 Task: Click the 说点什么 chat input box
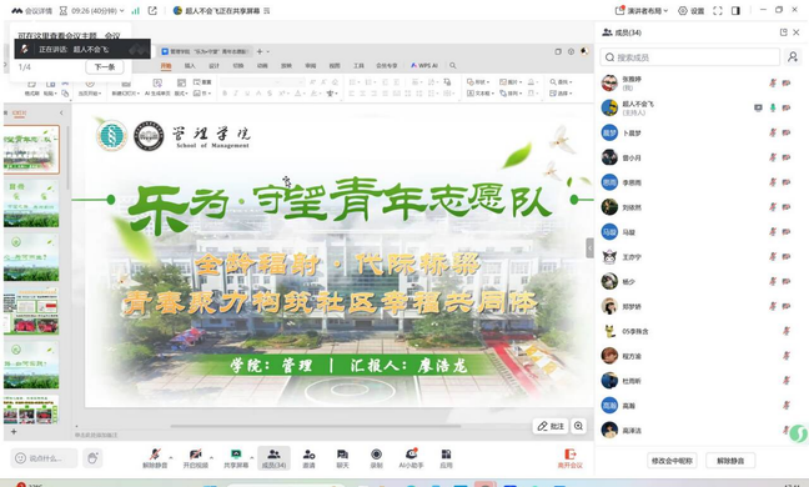(44, 458)
